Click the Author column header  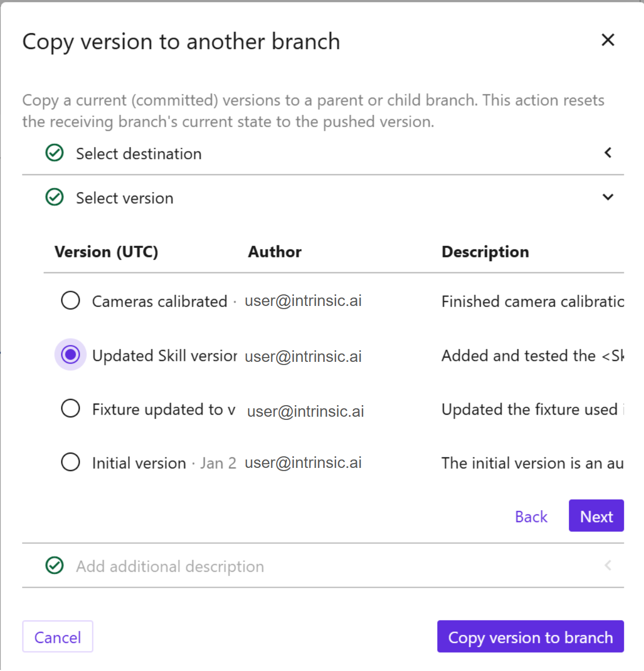[274, 252]
